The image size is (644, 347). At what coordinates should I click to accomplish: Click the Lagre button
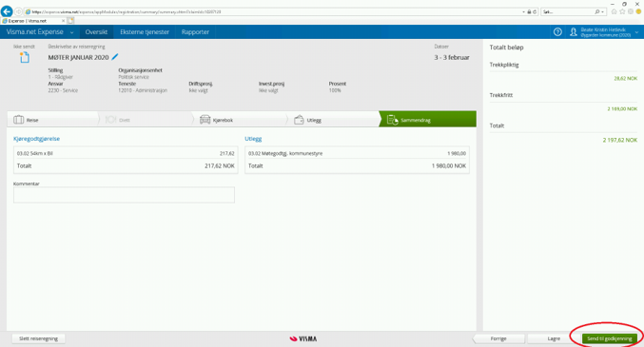coord(554,338)
